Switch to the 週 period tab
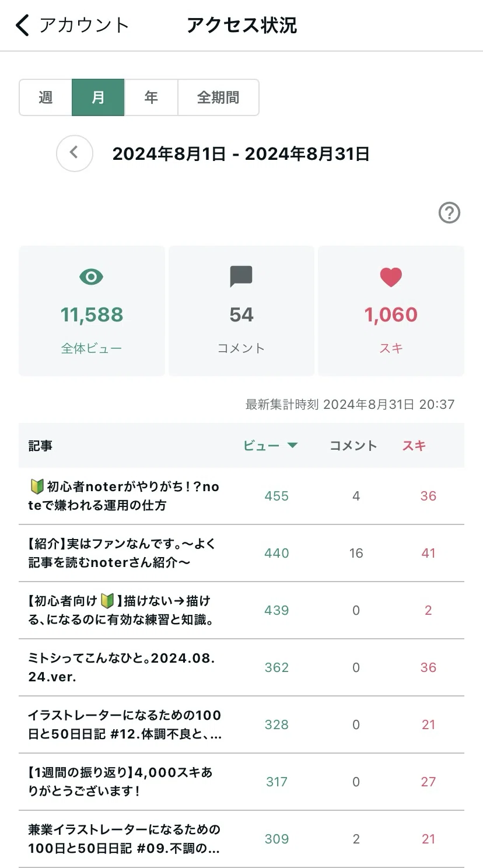This screenshot has width=483, height=868. click(45, 97)
